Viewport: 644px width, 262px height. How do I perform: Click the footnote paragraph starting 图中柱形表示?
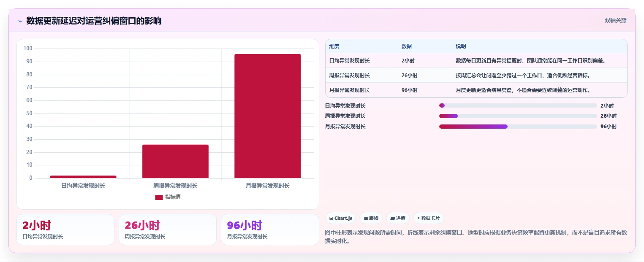click(476, 237)
